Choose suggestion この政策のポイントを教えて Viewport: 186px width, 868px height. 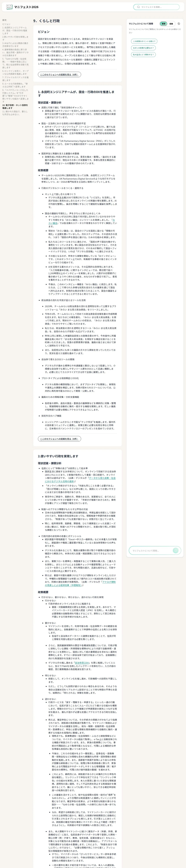coord(144,41)
